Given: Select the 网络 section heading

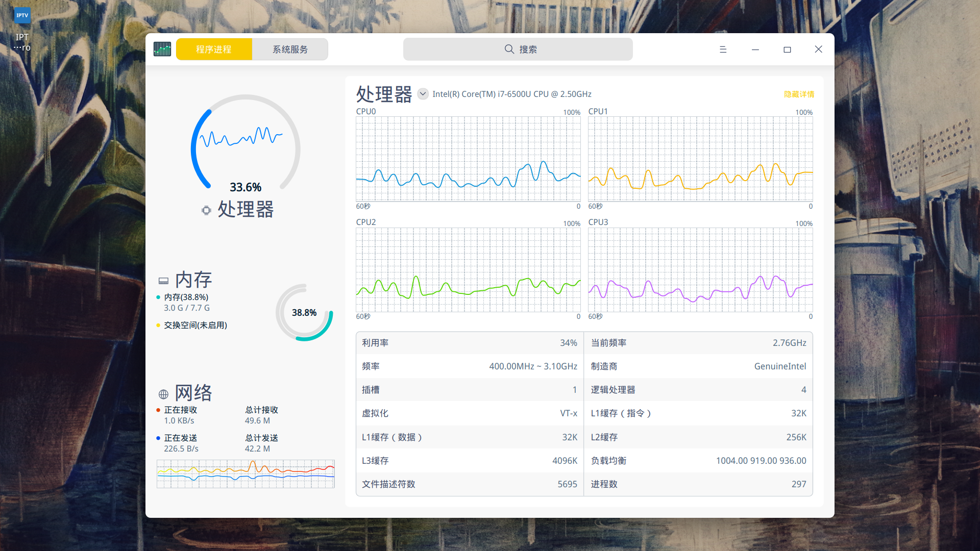Looking at the screenshot, I should point(193,393).
